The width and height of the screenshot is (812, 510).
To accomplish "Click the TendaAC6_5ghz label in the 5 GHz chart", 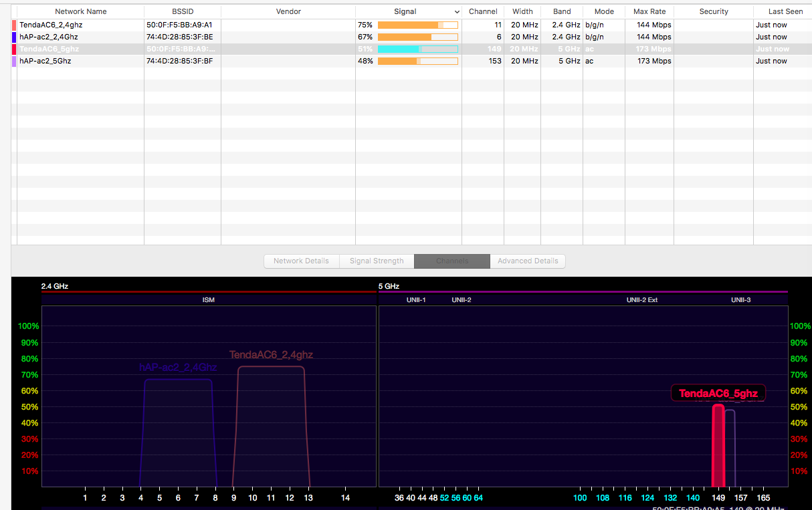I will (718, 393).
